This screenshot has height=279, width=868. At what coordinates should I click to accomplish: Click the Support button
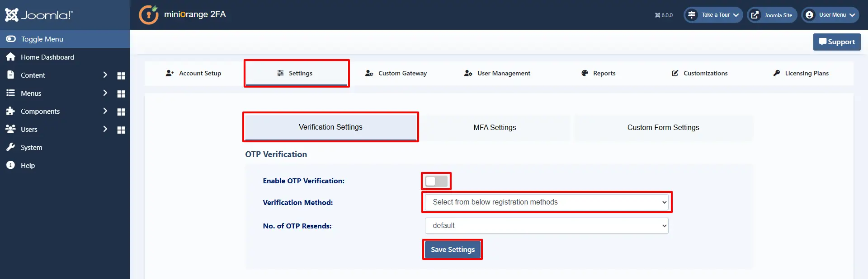point(837,42)
